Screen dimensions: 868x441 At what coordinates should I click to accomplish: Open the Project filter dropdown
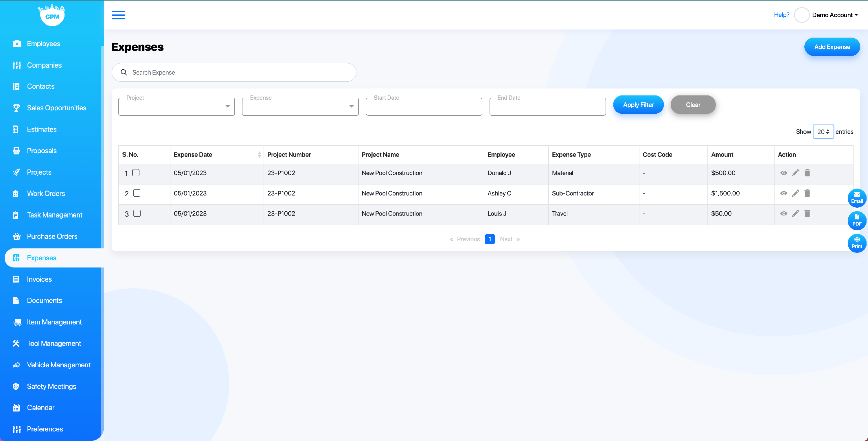(x=176, y=106)
